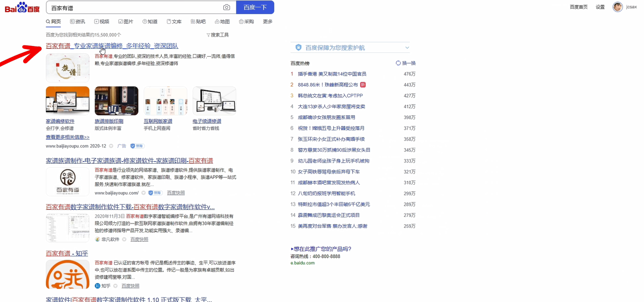Screen dimensions: 644x302
Task: Open 搜索工具 filter options
Action: click(217, 35)
